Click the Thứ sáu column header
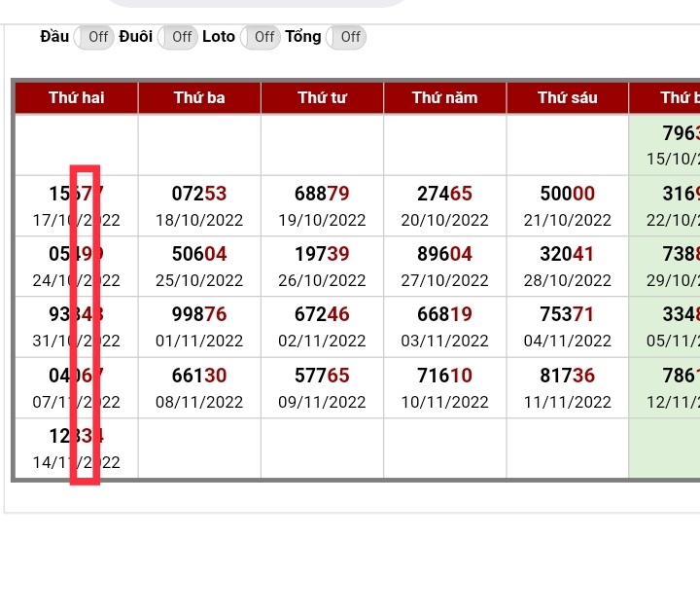Viewport: 700px width, 612px height. coord(567,97)
